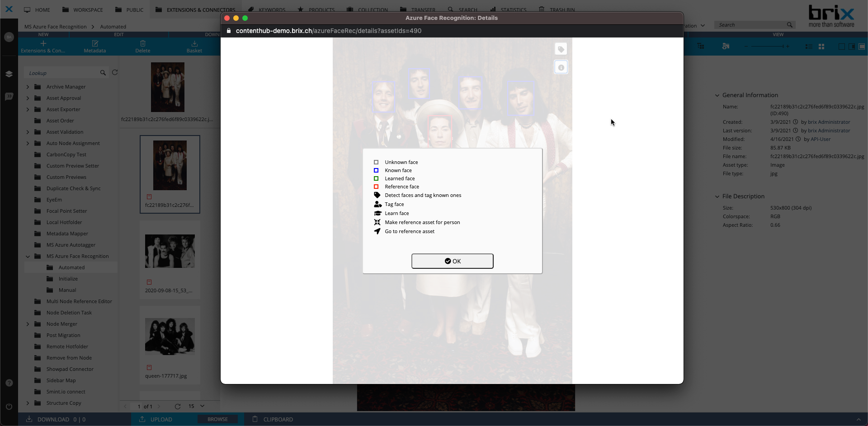The image size is (868, 426).
Task: Click the tag icon on the details image
Action: 561,49
